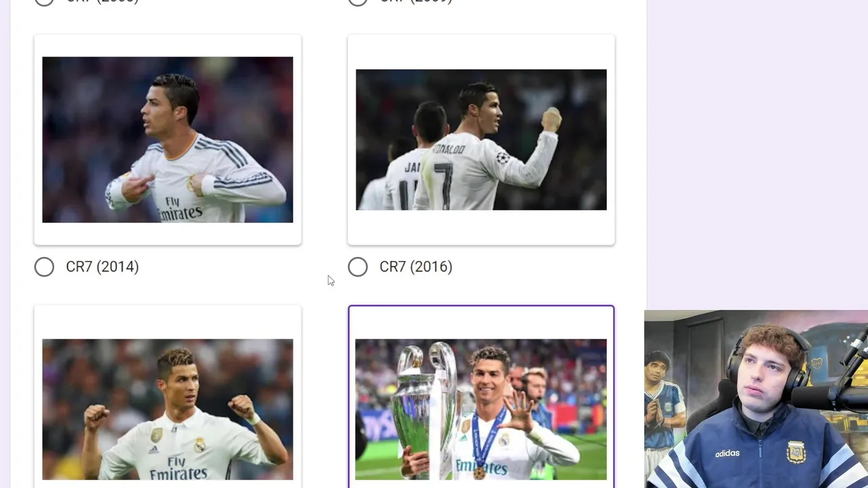Select the cut-off radio above the 2014 photo card
The image size is (868, 488).
point(44,2)
